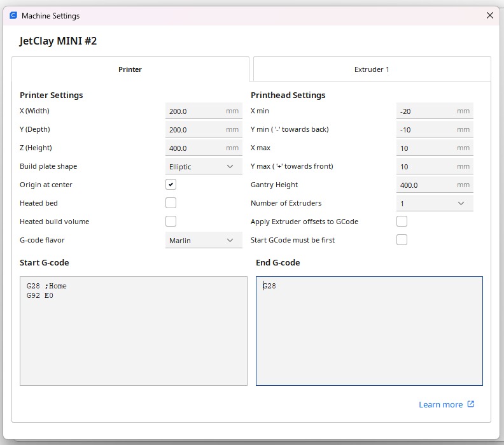This screenshot has width=504, height=445.
Task: Edit the Gantry Height field
Action: 426,185
